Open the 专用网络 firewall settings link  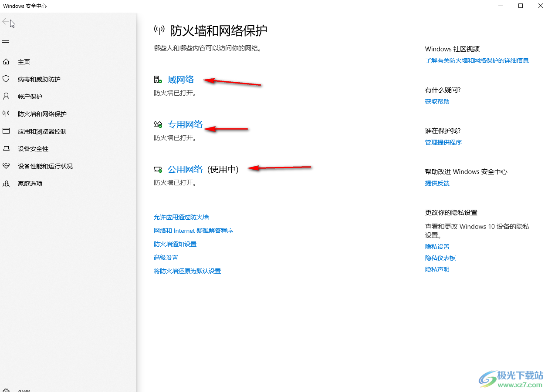pos(185,124)
